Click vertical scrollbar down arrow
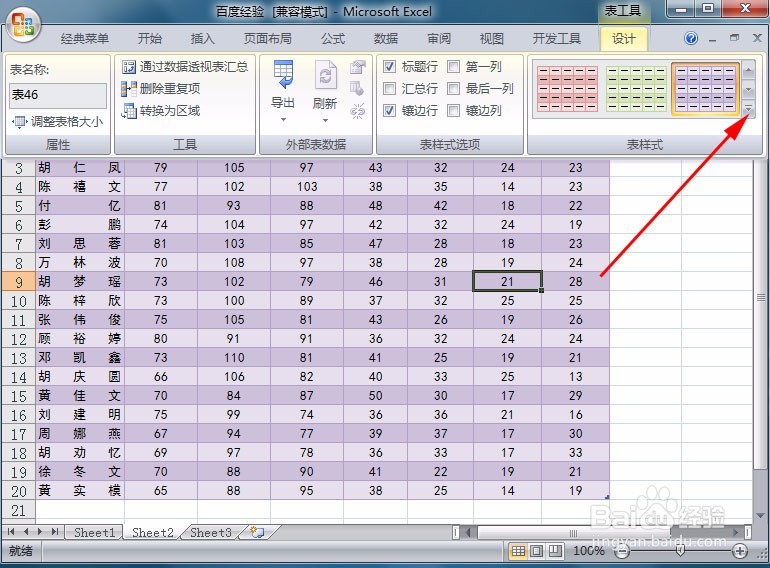 pyautogui.click(x=761, y=516)
